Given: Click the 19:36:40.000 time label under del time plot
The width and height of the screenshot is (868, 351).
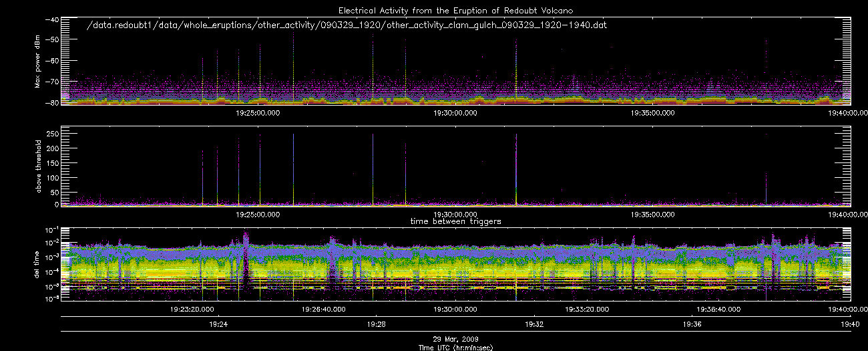Looking at the screenshot, I should (719, 309).
